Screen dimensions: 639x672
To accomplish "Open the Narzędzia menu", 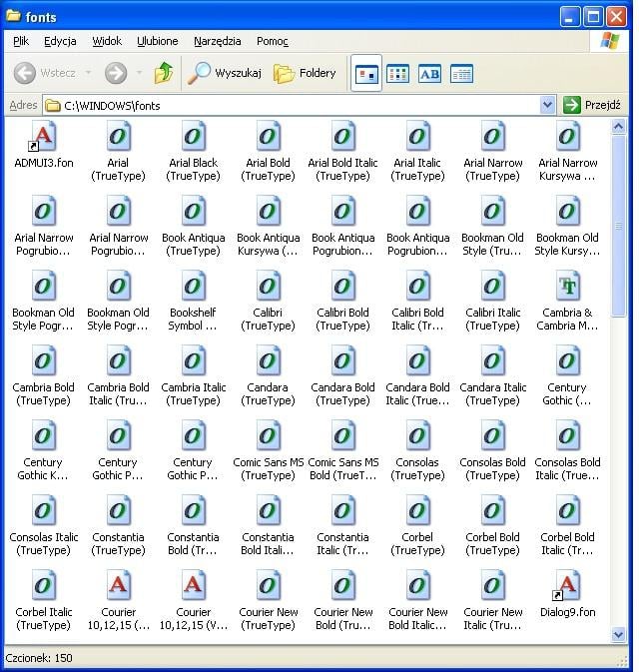I will point(217,41).
